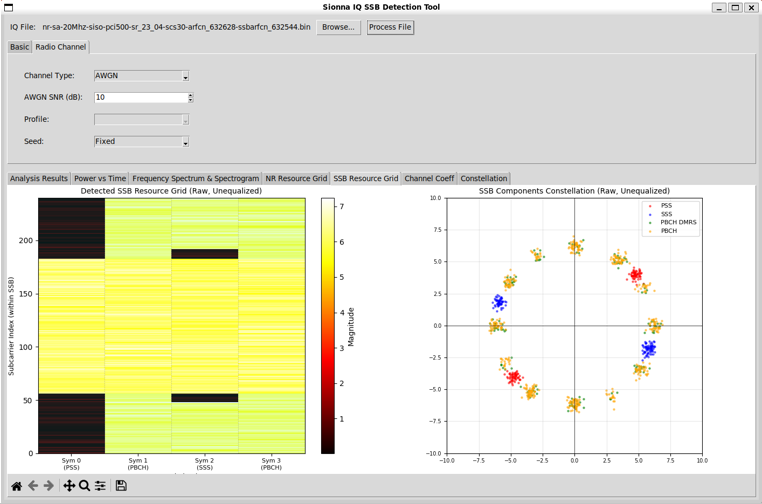Switch to the Basic tab
Image resolution: width=762 pixels, height=504 pixels.
coord(20,47)
